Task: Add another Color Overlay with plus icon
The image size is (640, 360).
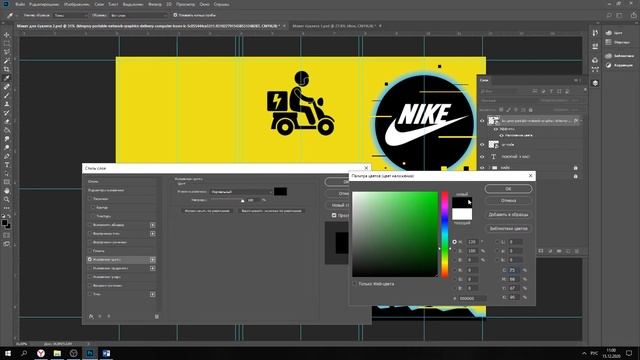Action: 153,260
